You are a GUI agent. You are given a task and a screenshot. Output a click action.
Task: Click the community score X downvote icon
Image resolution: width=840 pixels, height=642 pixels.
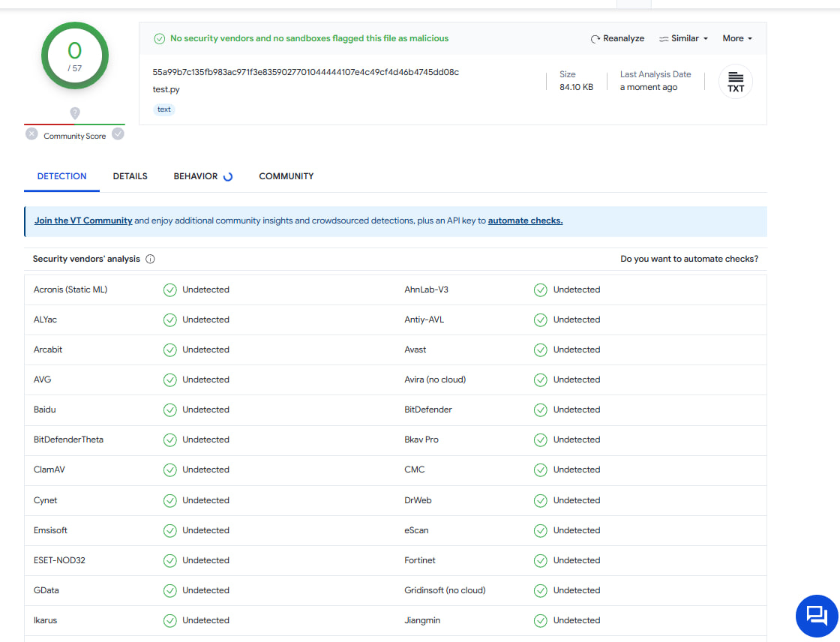[31, 134]
